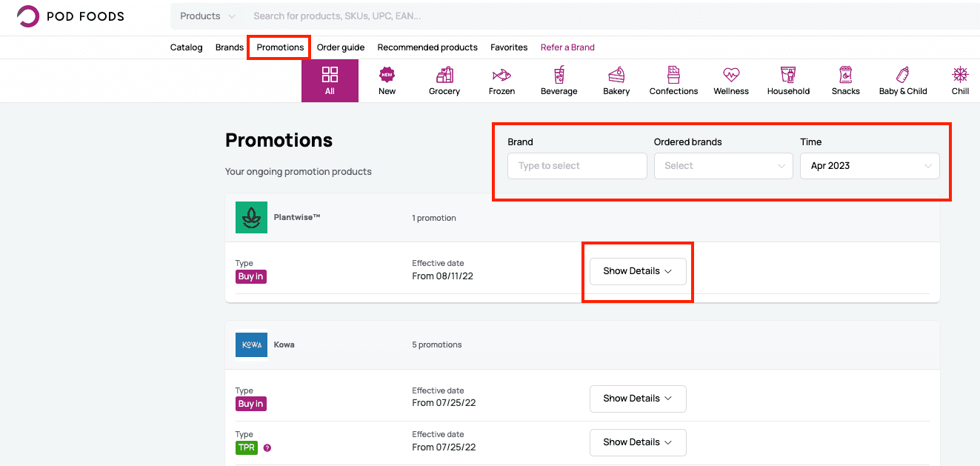Click the Kowa brand name

(x=284, y=344)
